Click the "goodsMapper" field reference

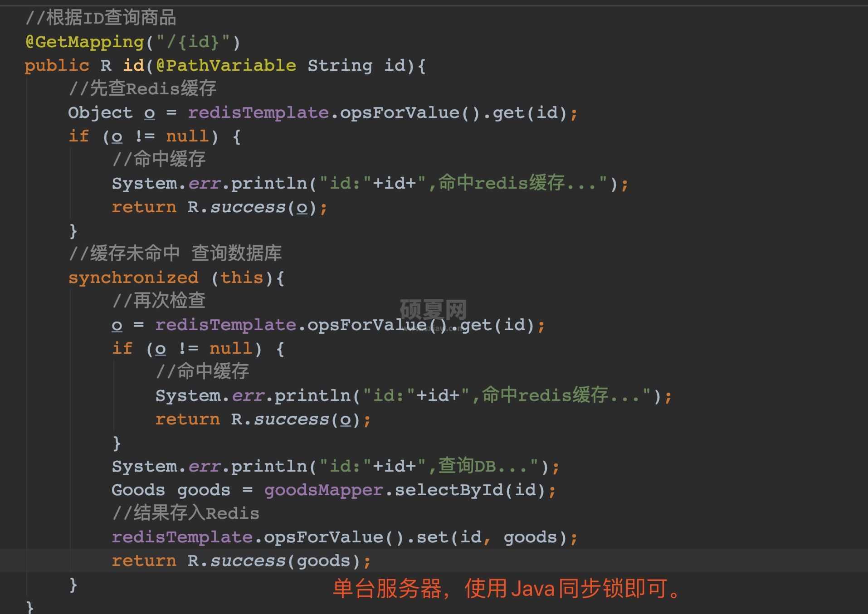pyautogui.click(x=323, y=490)
